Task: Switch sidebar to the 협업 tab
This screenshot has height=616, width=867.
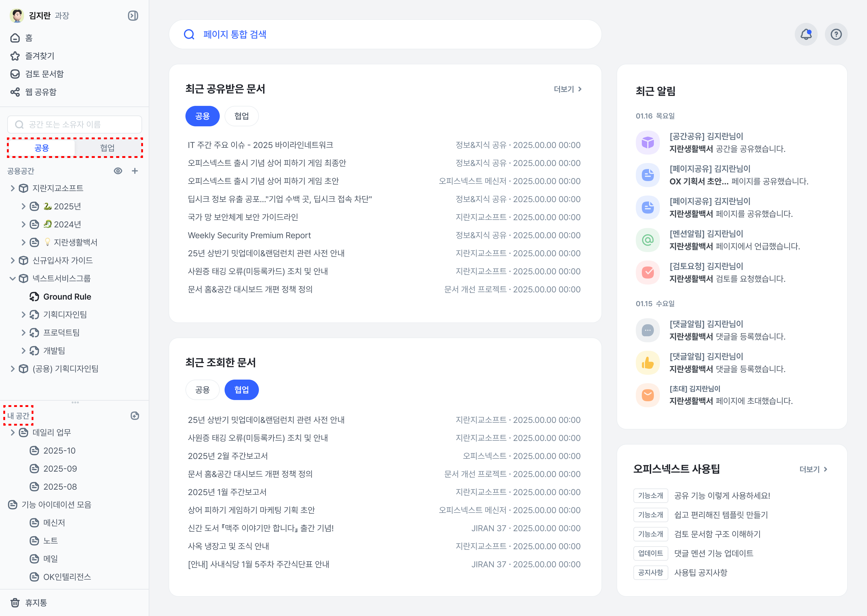Action: click(107, 148)
